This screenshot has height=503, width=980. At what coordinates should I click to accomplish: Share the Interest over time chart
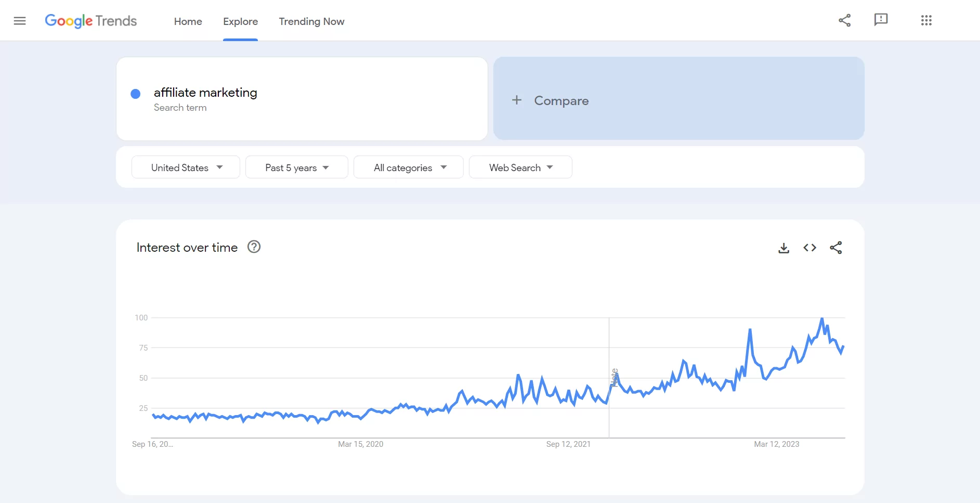[x=836, y=248]
